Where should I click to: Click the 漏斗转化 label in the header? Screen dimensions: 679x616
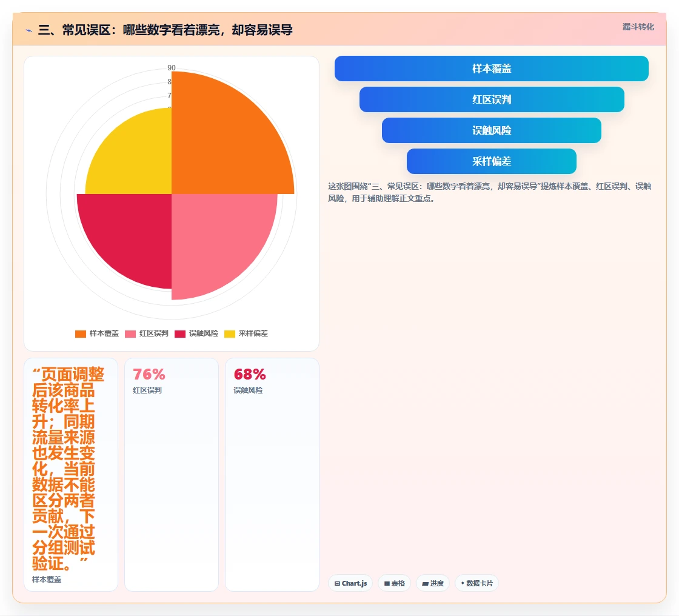coord(638,27)
